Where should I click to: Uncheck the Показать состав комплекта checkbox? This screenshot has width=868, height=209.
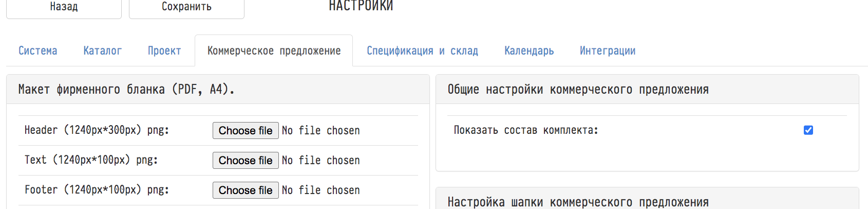808,130
